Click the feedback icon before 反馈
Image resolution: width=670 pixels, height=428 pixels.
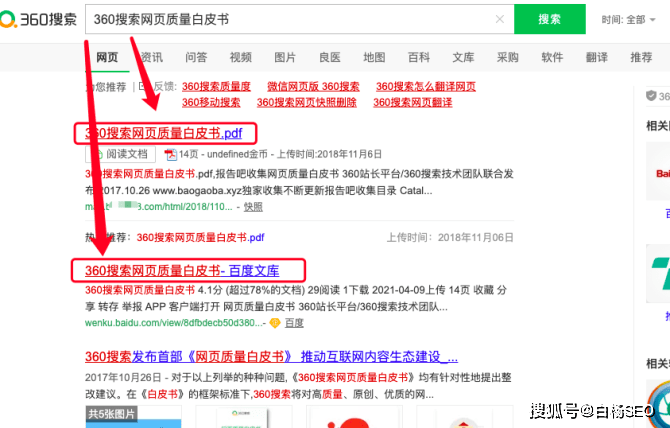143,87
